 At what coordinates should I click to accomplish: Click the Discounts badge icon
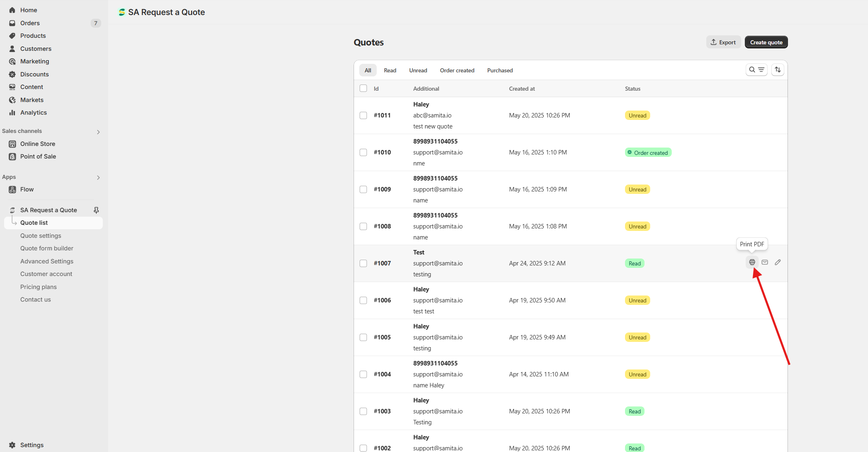12,74
